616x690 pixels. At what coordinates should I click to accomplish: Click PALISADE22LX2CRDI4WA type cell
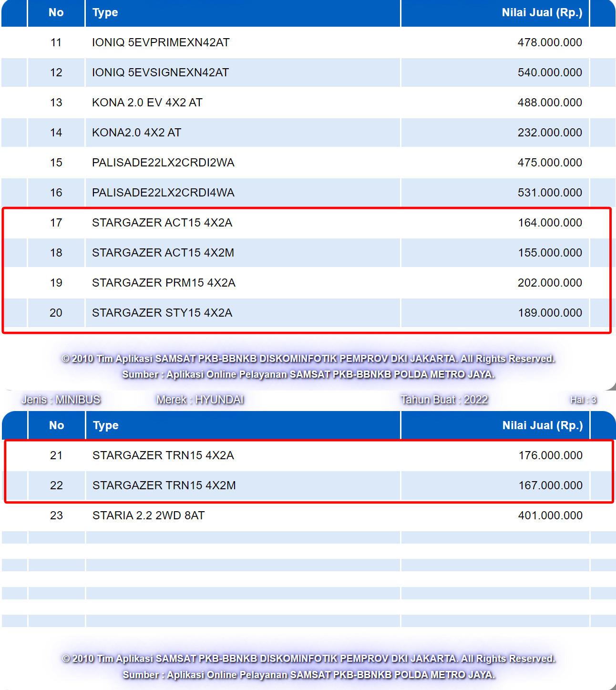[163, 193]
